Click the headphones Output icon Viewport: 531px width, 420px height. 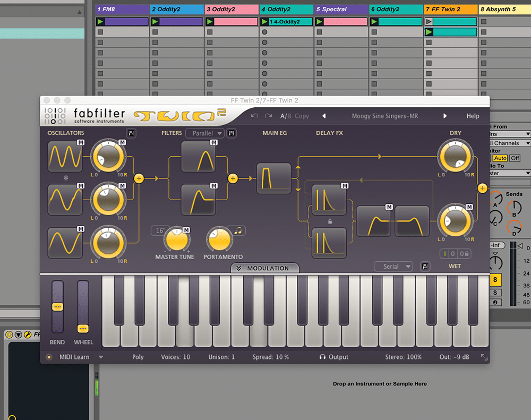[x=322, y=357]
